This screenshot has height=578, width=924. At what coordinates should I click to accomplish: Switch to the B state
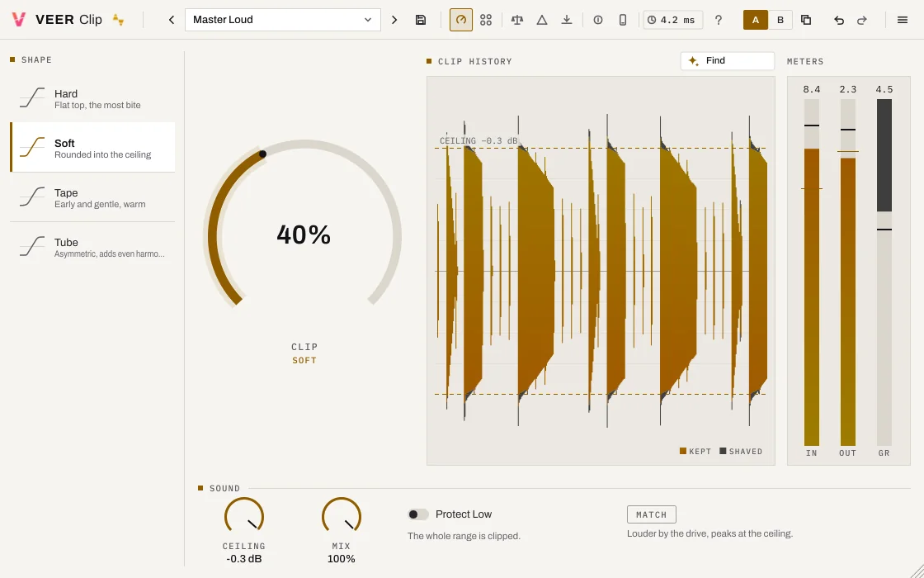point(780,20)
